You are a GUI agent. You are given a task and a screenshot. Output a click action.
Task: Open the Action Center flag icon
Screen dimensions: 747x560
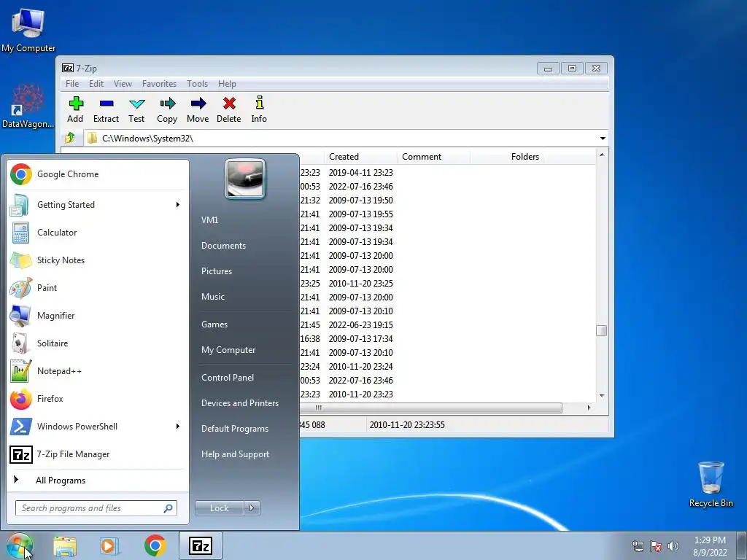pos(656,546)
